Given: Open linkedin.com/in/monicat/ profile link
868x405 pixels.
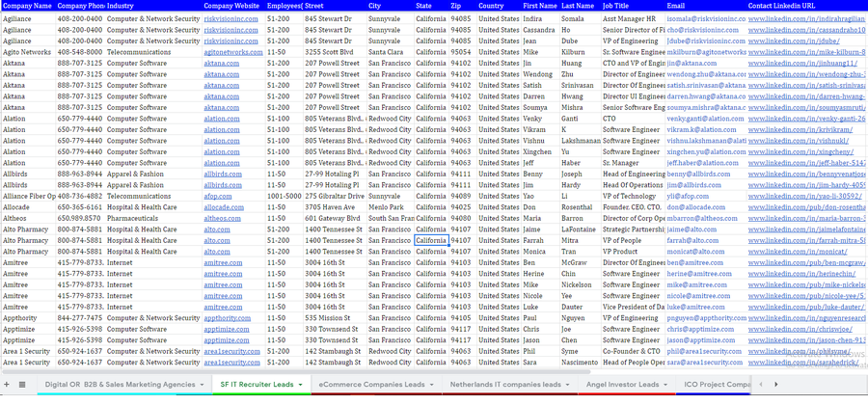Looking at the screenshot, I should 798,251.
